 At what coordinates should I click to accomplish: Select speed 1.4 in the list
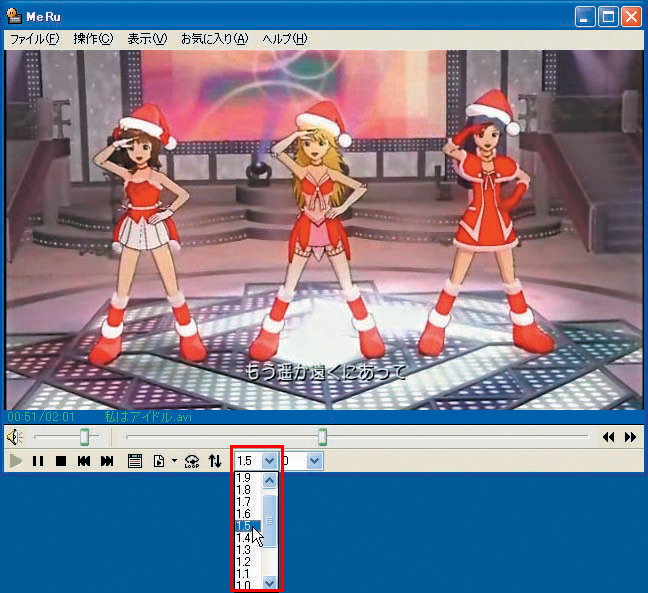(248, 538)
